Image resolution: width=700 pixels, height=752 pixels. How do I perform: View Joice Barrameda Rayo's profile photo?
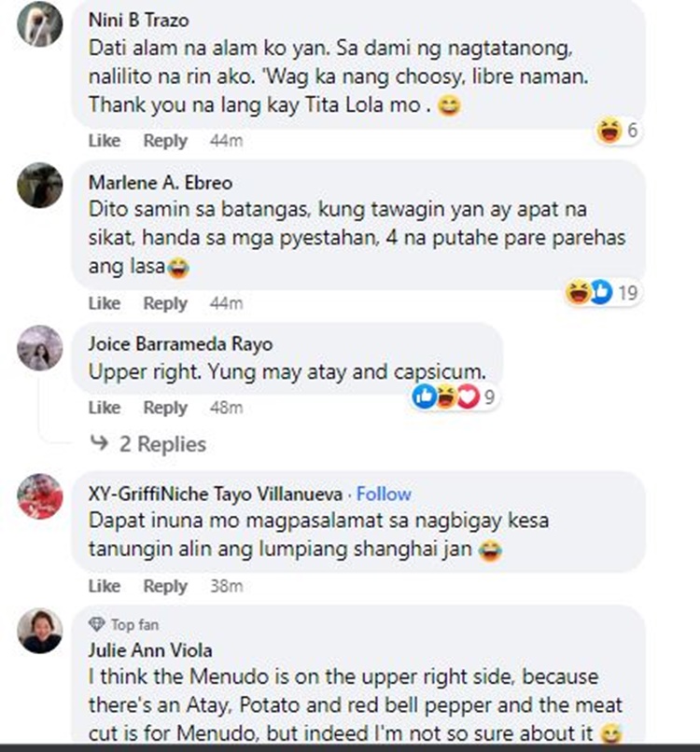(40, 348)
